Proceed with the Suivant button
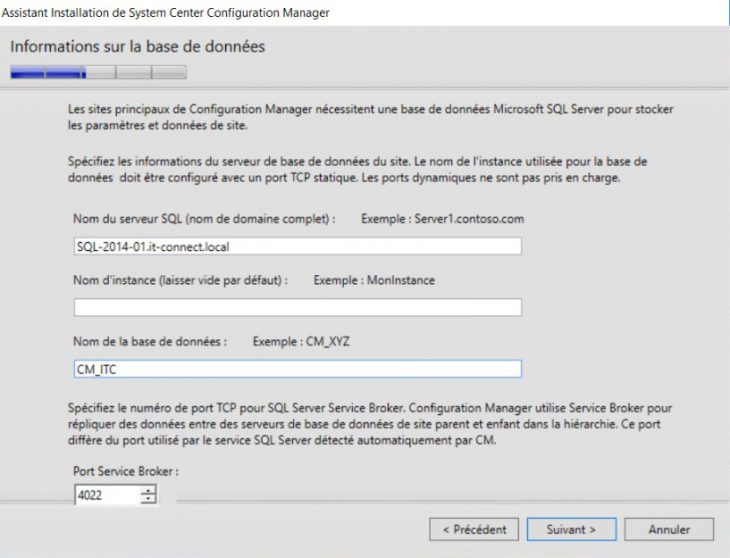 (x=571, y=529)
